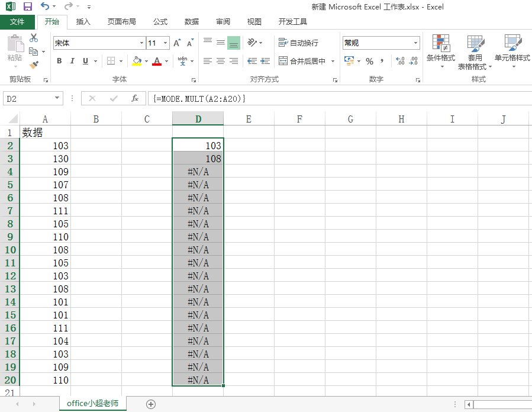
Task: Click the Percent Style icon
Action: pos(370,61)
